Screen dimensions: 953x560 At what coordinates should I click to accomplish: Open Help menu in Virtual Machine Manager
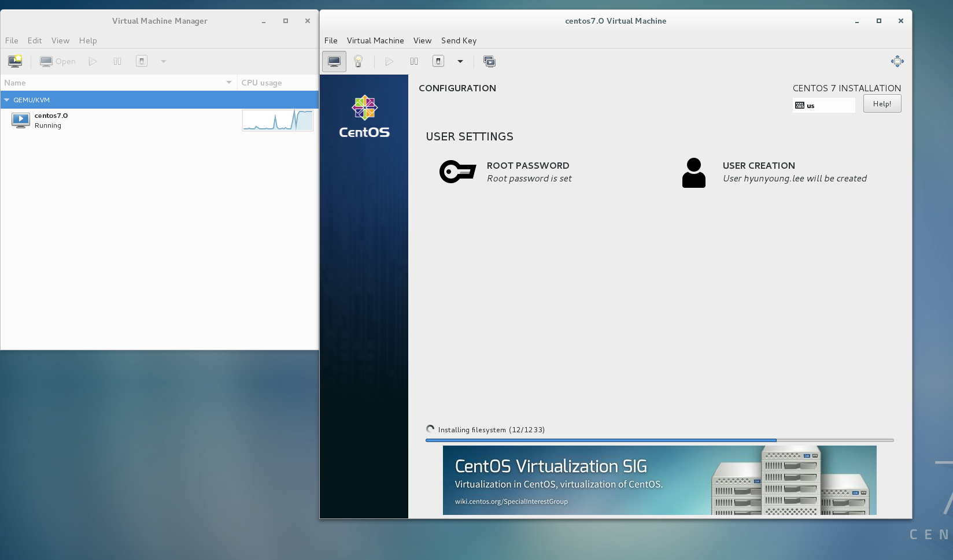pos(88,40)
